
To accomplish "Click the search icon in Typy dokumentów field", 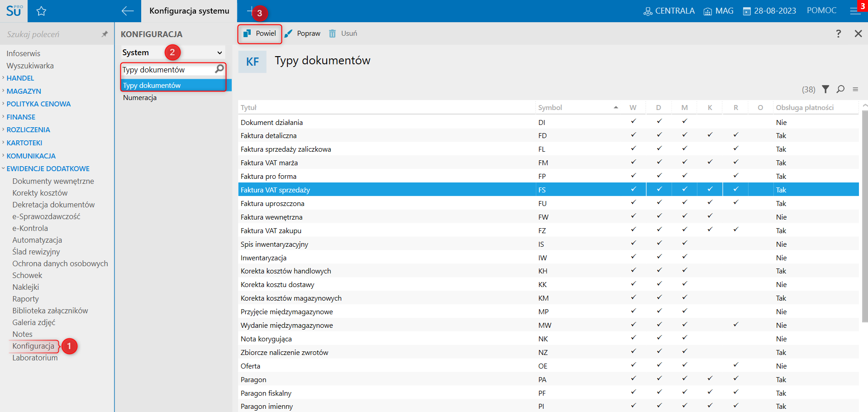I will pyautogui.click(x=219, y=69).
